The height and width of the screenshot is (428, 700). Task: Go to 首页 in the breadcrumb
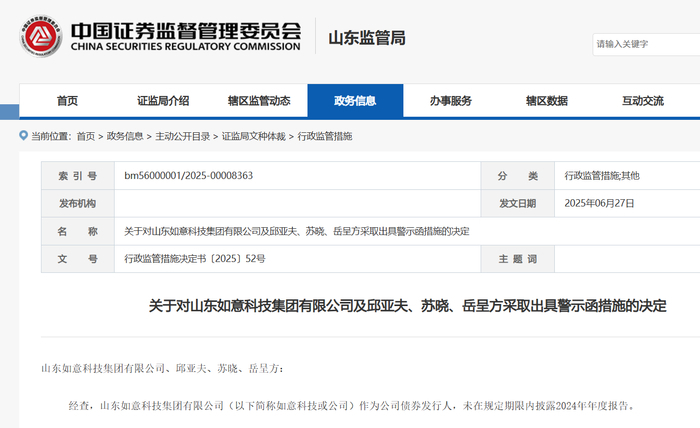(x=86, y=136)
